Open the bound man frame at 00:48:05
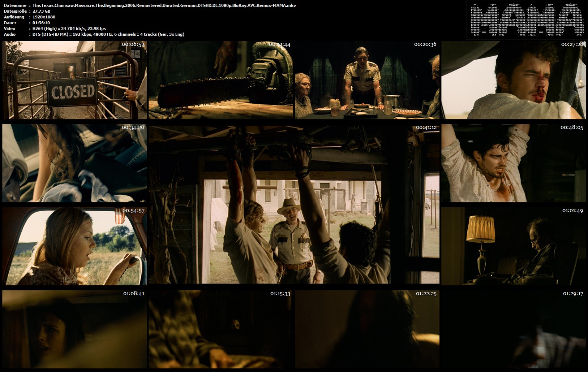The height and width of the screenshot is (372, 588). (514, 163)
